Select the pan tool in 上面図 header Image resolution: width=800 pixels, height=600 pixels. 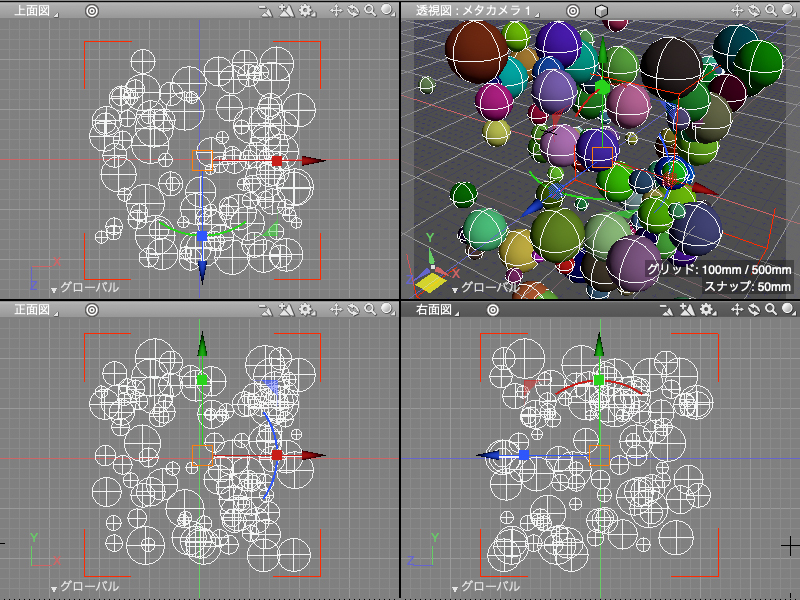[x=336, y=11]
